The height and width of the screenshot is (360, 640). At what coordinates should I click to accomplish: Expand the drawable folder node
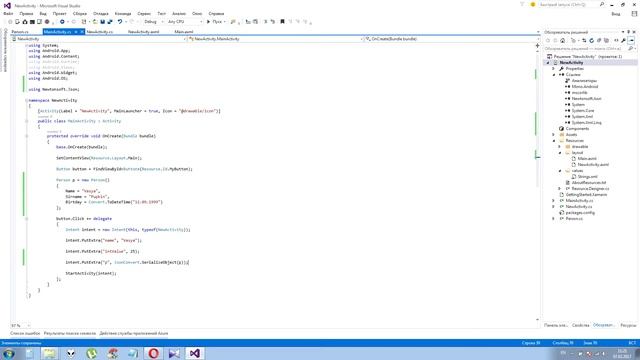(560, 147)
